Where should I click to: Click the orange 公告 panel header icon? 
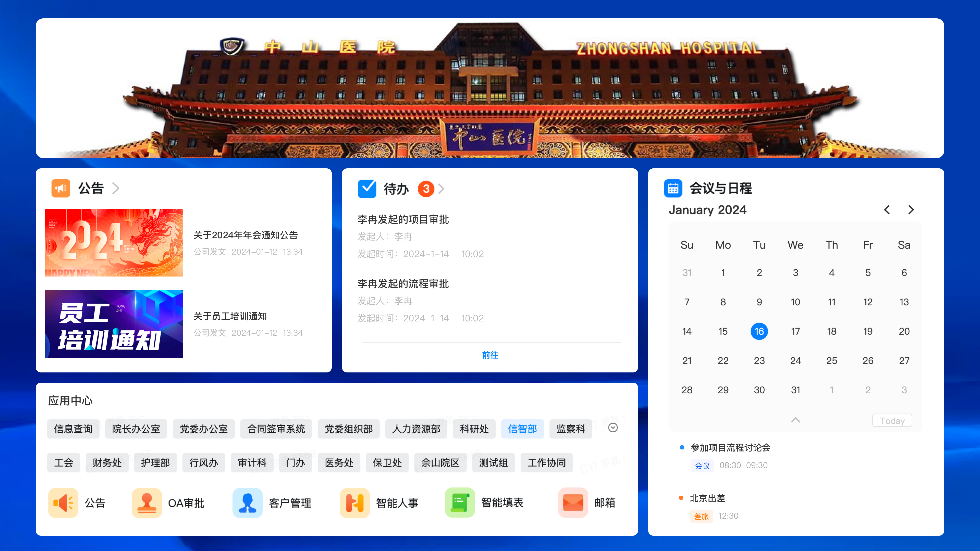(61, 188)
